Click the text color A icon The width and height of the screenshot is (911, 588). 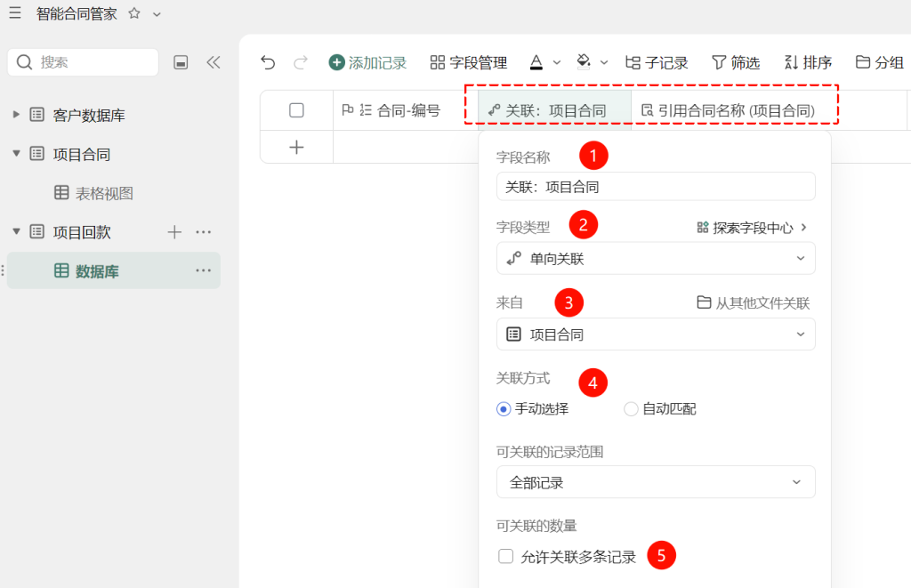[536, 62]
